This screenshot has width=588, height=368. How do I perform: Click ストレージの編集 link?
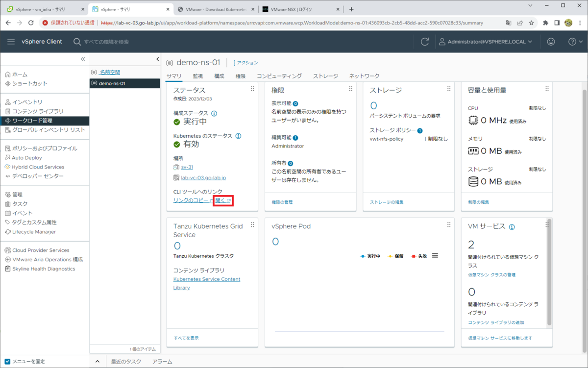click(x=387, y=202)
